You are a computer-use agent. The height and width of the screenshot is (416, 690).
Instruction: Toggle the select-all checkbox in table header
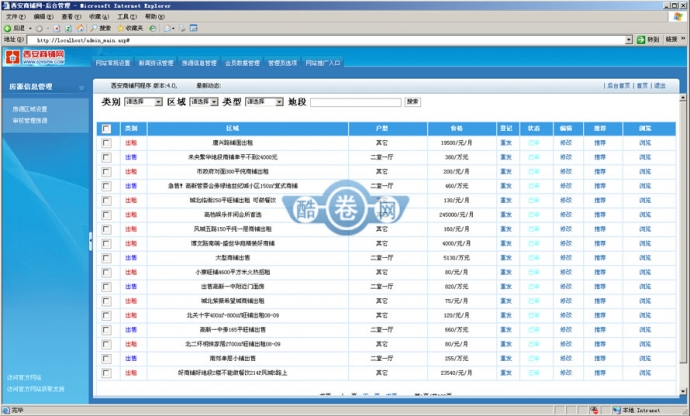click(106, 129)
